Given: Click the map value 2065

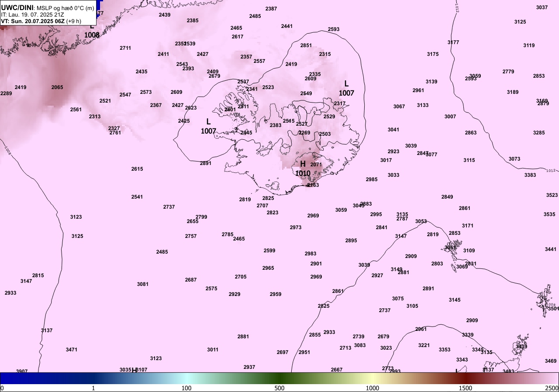Looking at the screenshot, I should [57, 87].
